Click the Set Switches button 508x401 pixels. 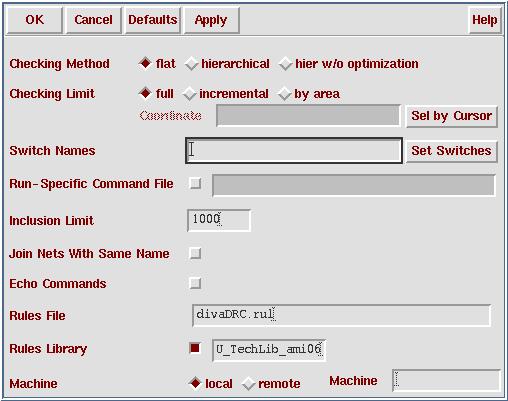click(452, 151)
